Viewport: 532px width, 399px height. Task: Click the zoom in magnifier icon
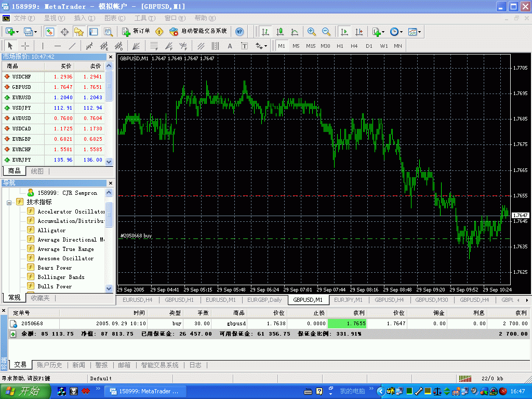pyautogui.click(x=312, y=32)
